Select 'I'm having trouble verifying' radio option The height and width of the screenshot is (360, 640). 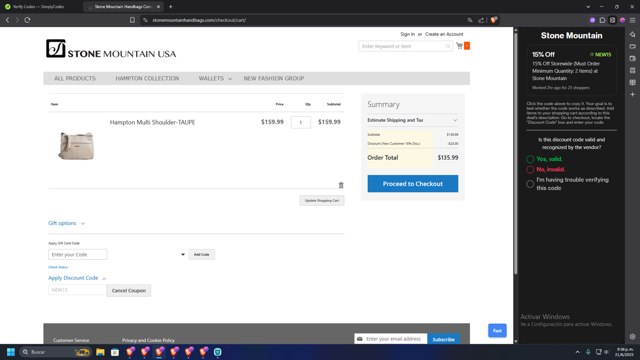pos(530,184)
